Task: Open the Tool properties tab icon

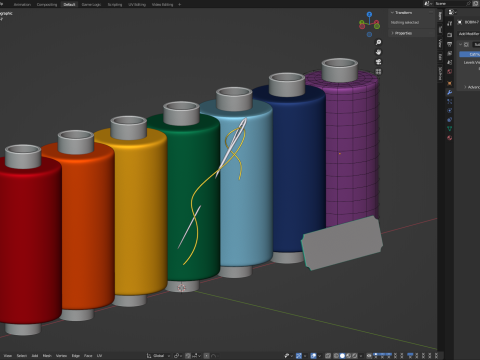Action: tap(449, 23)
